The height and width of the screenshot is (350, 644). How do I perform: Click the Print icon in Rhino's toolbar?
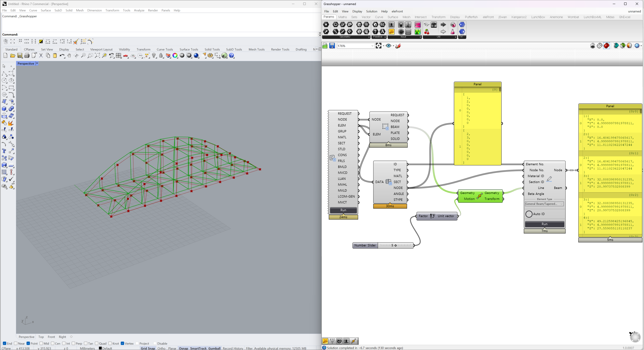(27, 56)
